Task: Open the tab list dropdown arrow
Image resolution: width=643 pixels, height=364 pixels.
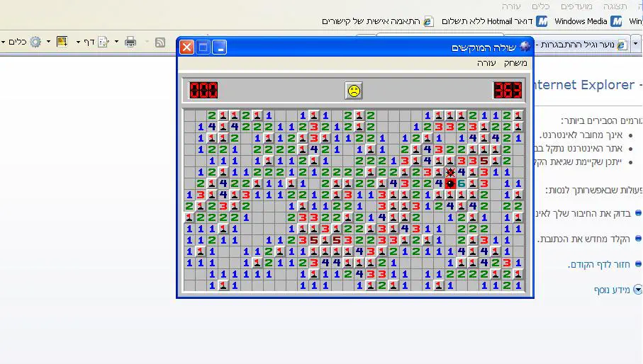Action: pyautogui.click(x=635, y=44)
